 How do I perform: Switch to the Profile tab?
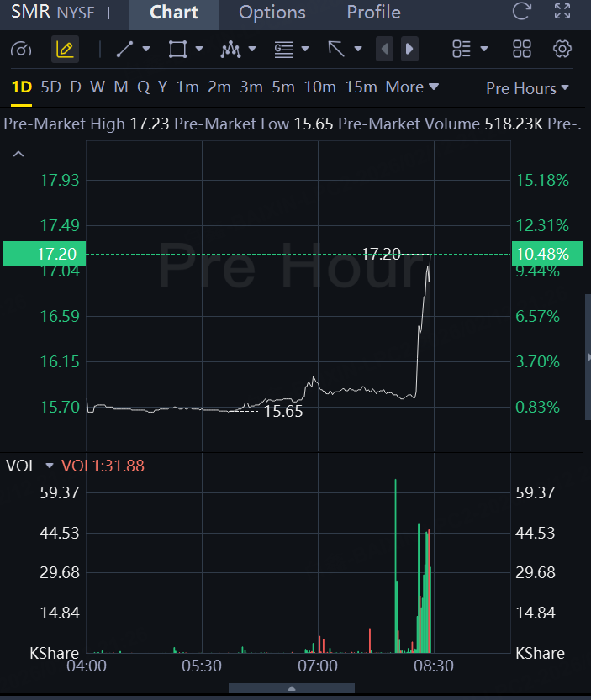tap(373, 13)
